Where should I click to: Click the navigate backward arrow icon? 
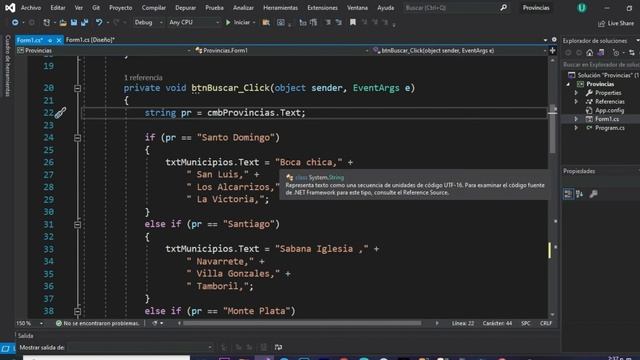pyautogui.click(x=15, y=22)
